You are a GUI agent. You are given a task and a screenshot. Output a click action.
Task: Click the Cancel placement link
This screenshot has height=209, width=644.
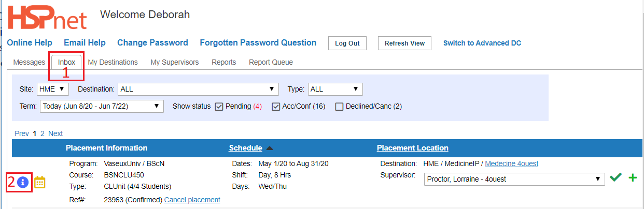point(192,200)
